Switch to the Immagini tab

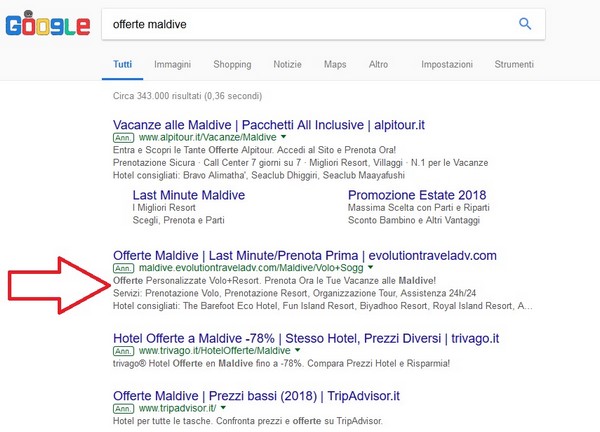click(172, 64)
